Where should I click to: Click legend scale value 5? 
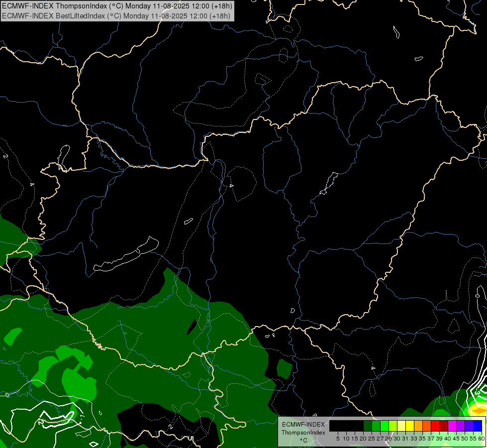pyautogui.click(x=338, y=439)
